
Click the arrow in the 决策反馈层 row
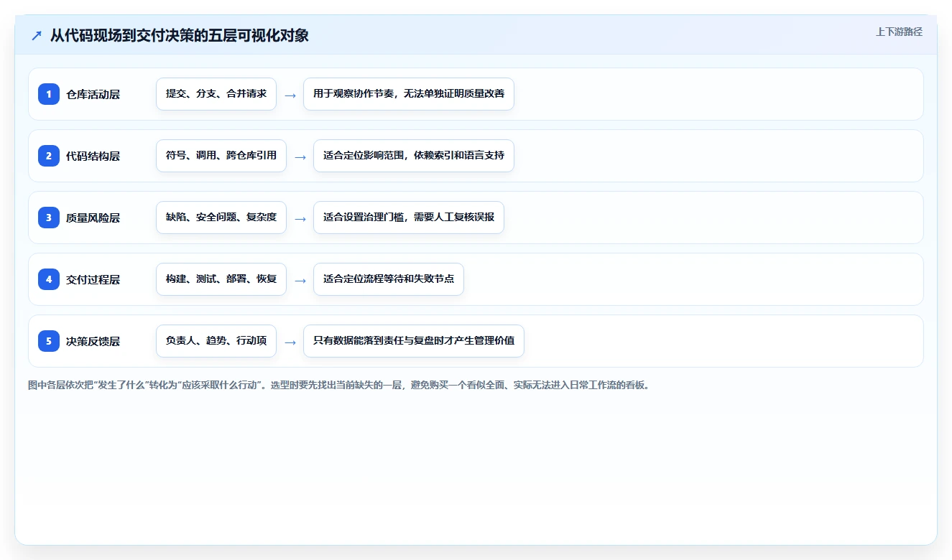pyautogui.click(x=290, y=342)
